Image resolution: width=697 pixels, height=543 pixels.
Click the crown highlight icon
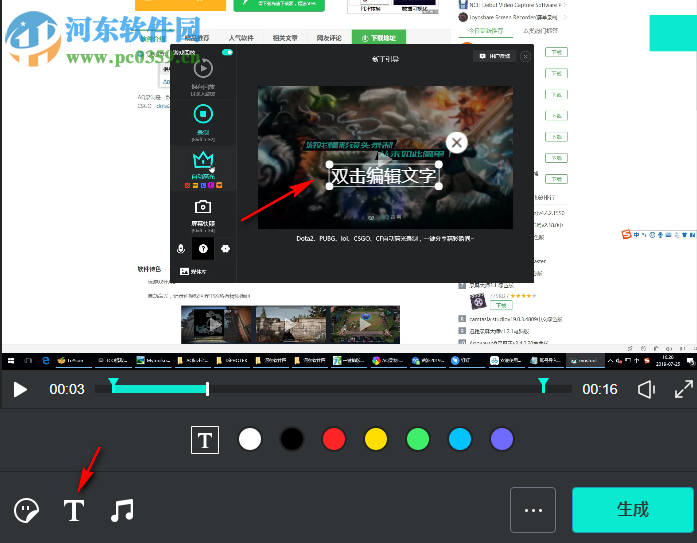(203, 160)
